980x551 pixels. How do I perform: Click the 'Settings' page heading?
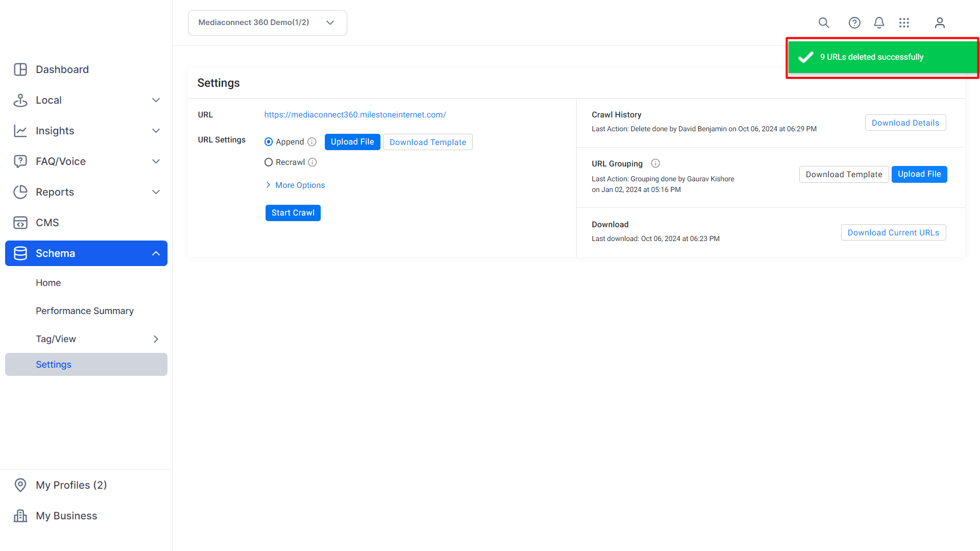[x=219, y=83]
